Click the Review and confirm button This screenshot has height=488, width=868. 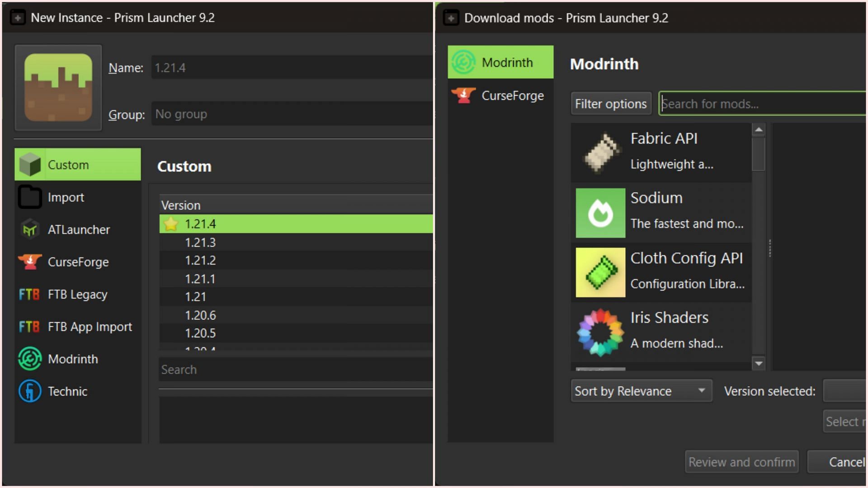pyautogui.click(x=741, y=462)
